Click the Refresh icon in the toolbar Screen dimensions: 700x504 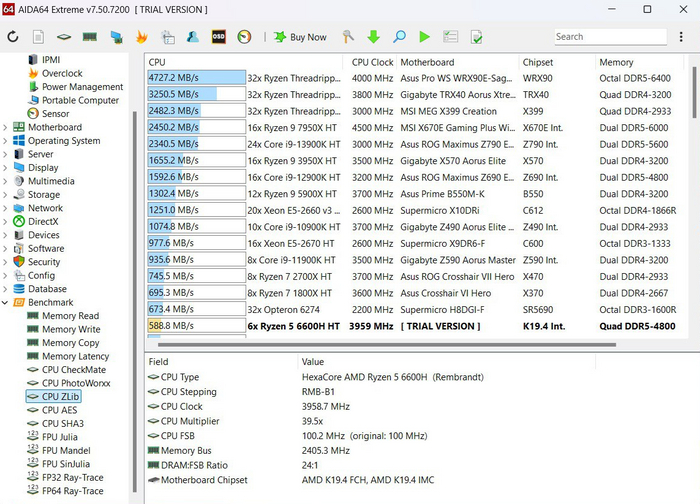coord(13,37)
